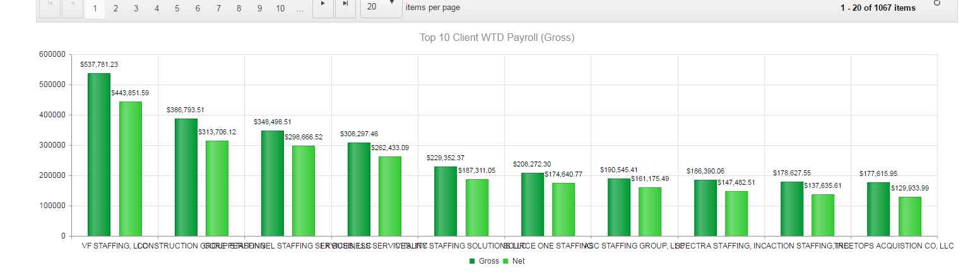Click the SPECTRA STAFFING Gross bar
This screenshot has width=980, height=275.
pyautogui.click(x=705, y=208)
